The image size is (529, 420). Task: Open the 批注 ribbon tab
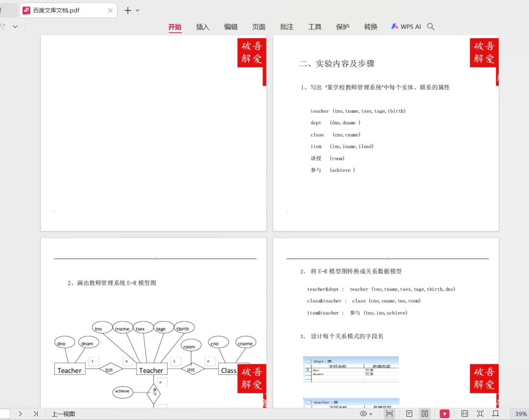click(x=287, y=26)
